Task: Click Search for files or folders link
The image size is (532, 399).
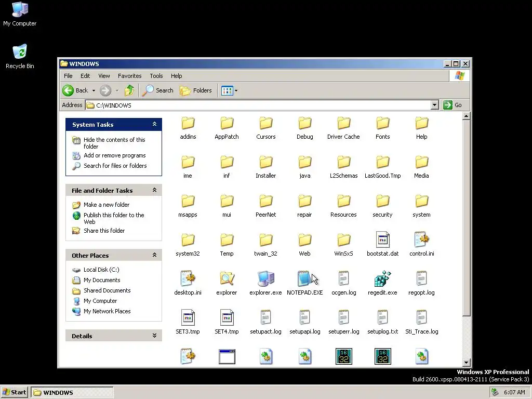Action: tap(115, 166)
